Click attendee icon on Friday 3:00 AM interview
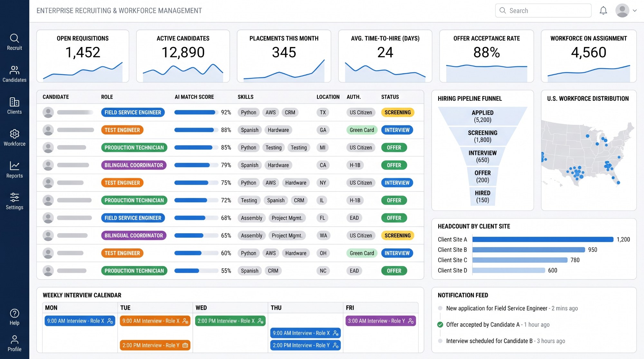The height and width of the screenshot is (359, 644). [411, 321]
